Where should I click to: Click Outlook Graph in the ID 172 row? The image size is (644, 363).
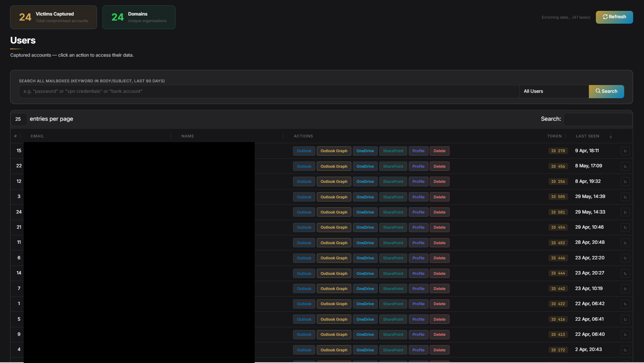coord(334,350)
